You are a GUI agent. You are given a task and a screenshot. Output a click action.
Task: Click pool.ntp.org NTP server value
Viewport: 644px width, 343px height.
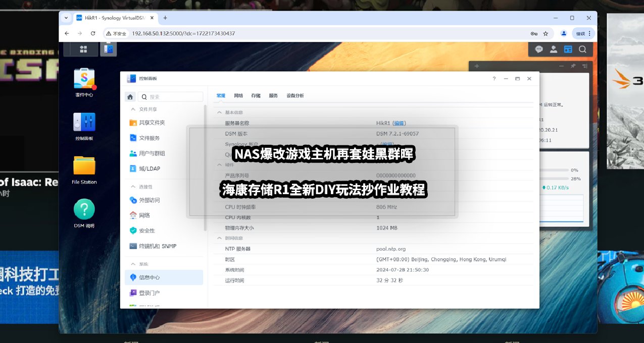[x=391, y=249]
